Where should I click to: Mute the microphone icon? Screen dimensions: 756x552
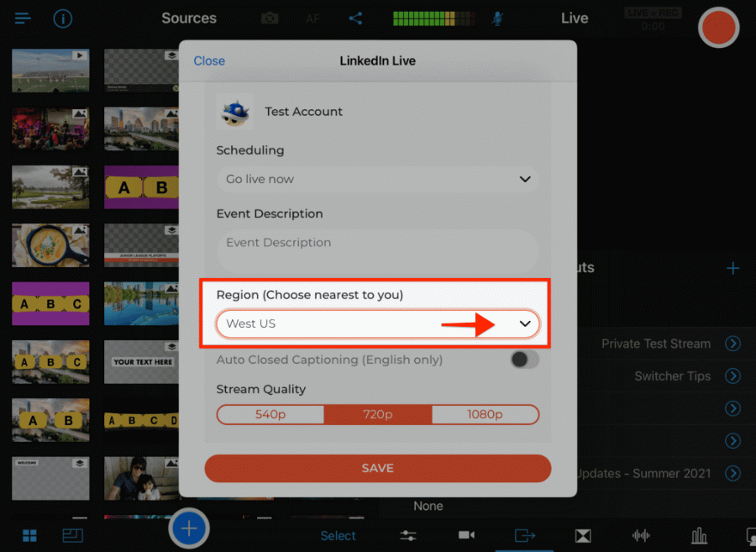(497, 18)
